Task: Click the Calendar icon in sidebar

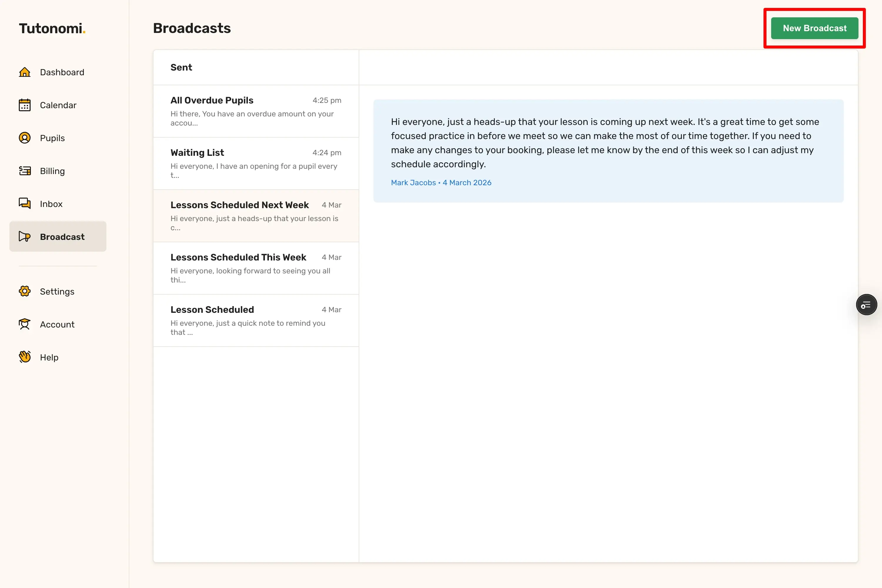Action: [25, 105]
